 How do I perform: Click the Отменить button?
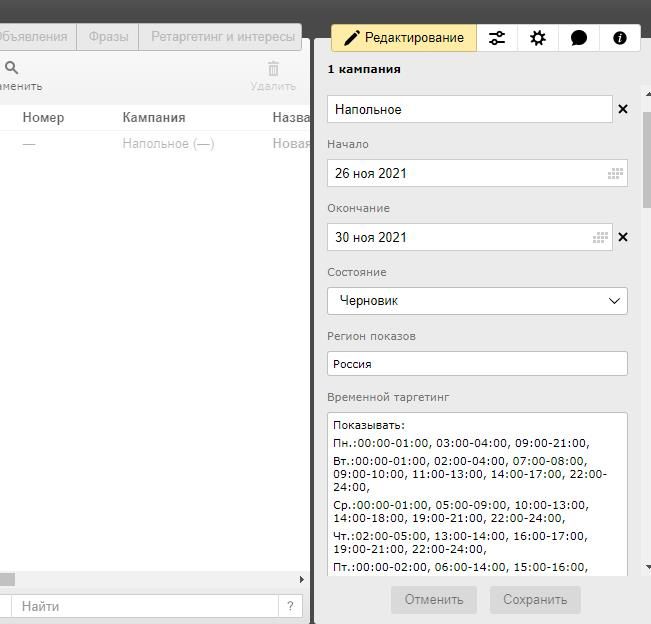coord(433,600)
